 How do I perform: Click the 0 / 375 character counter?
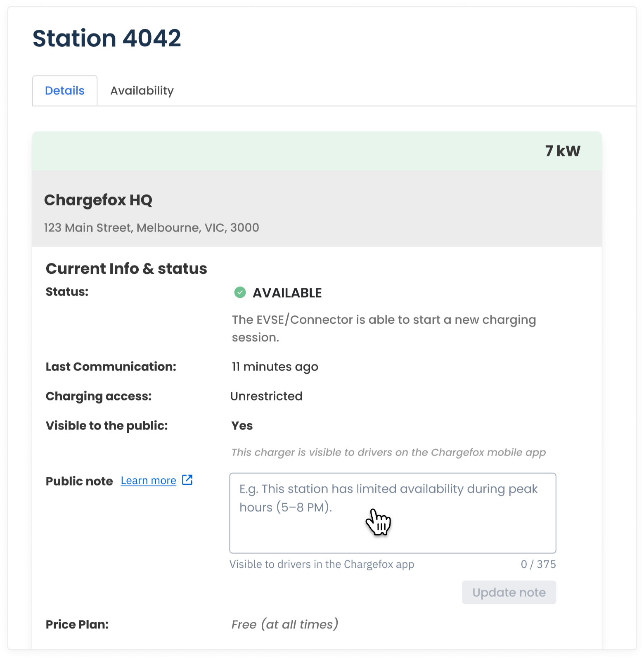(x=538, y=564)
